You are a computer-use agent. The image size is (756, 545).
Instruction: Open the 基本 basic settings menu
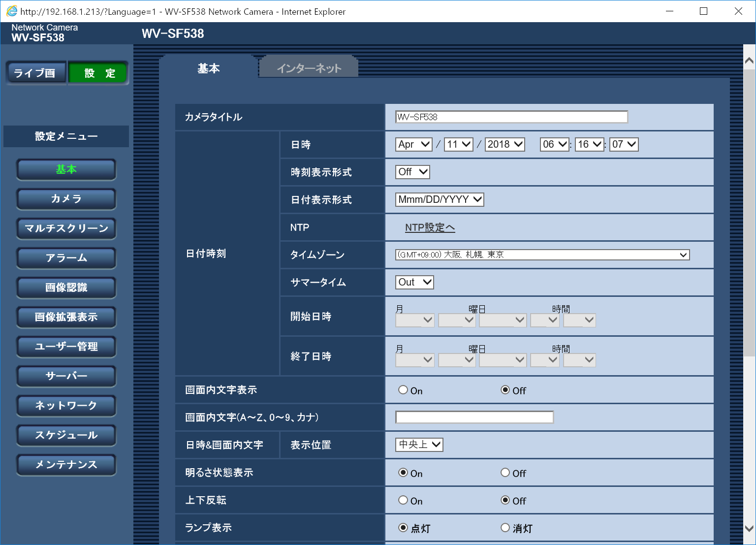pyautogui.click(x=66, y=169)
